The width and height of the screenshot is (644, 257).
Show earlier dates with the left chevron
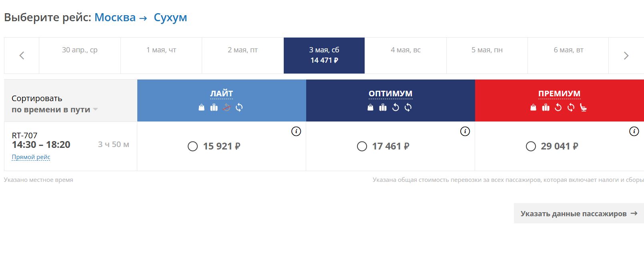(22, 56)
